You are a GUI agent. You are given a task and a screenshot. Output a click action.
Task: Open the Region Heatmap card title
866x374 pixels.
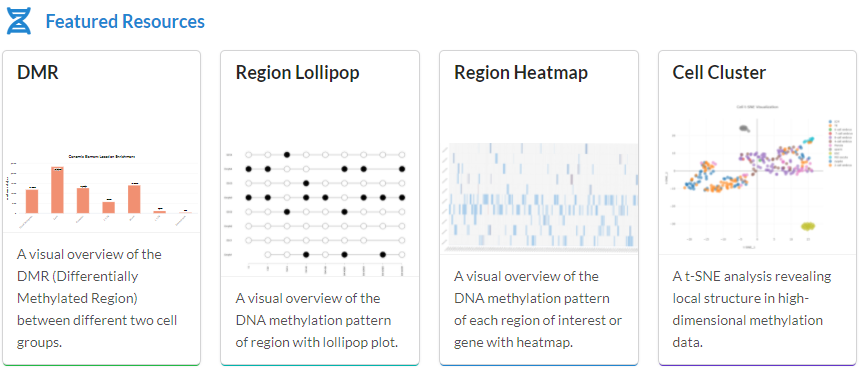(x=521, y=72)
